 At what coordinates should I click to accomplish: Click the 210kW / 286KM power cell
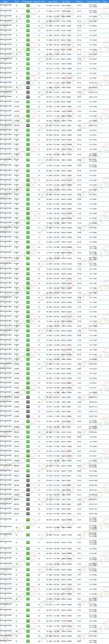tap(66, 360)
